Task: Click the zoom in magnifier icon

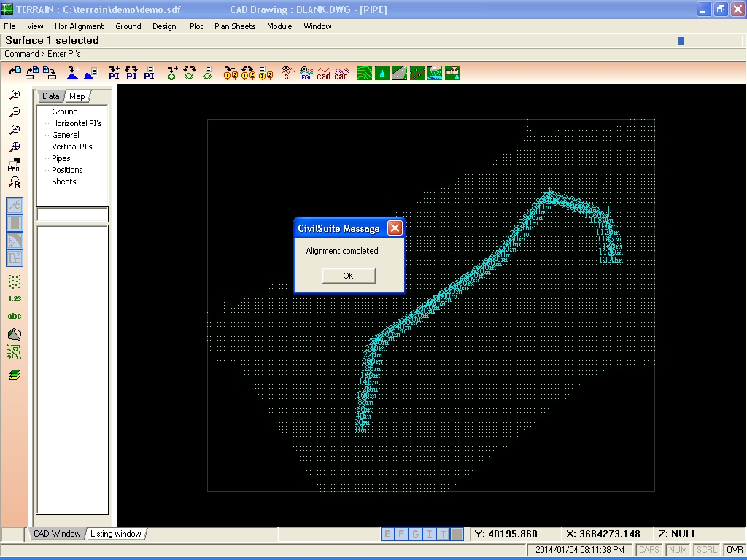Action: pos(15,95)
